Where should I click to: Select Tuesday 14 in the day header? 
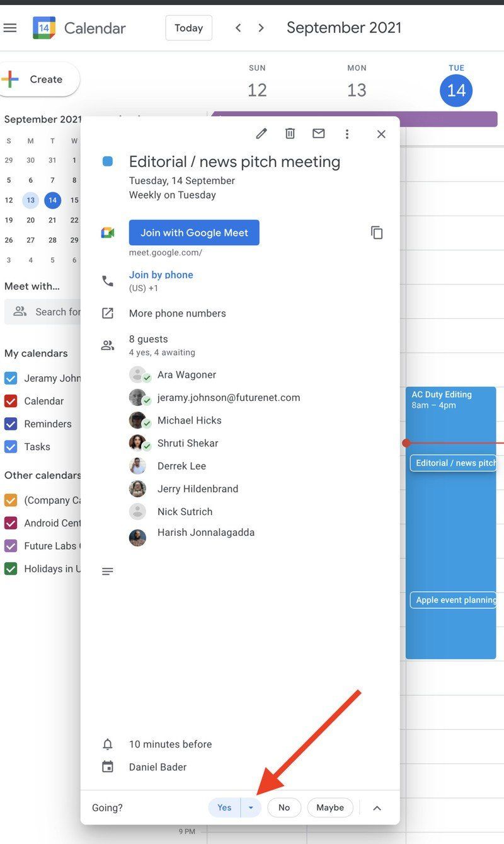456,91
